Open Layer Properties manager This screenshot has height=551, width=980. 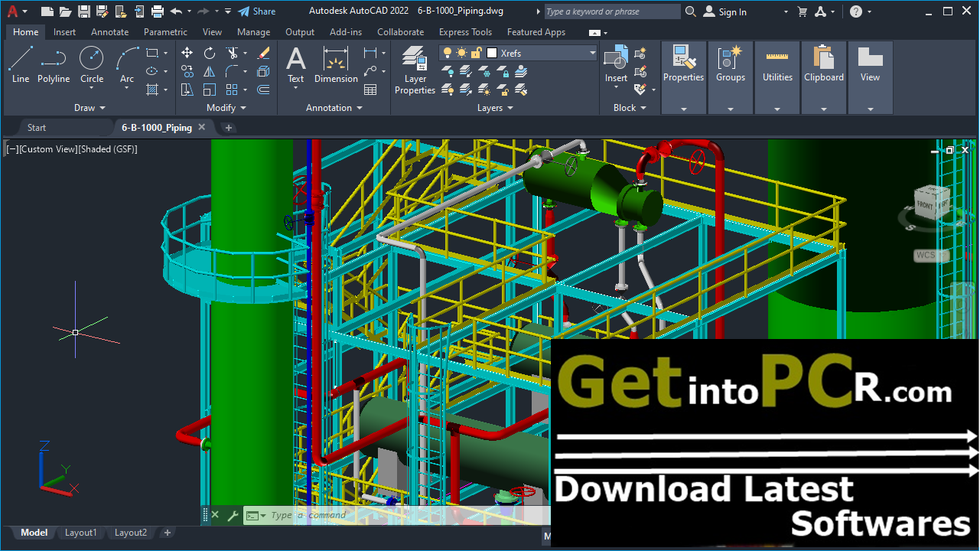[x=415, y=70]
